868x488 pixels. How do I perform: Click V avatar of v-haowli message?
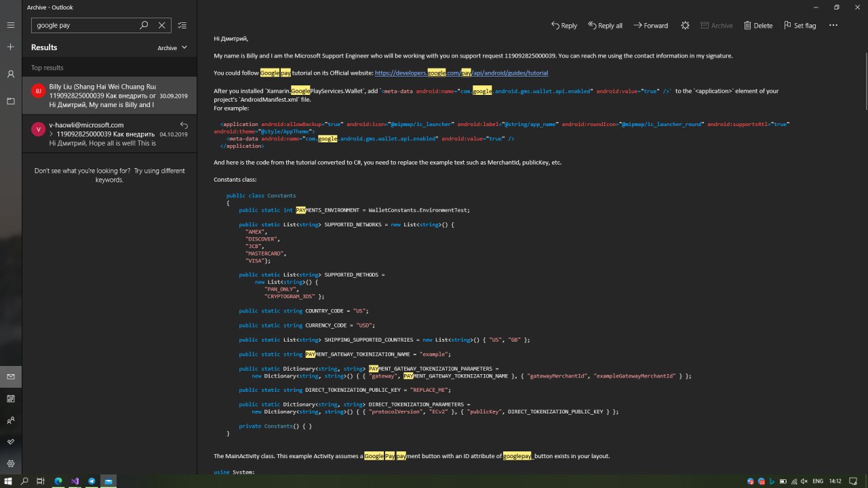pyautogui.click(x=38, y=129)
